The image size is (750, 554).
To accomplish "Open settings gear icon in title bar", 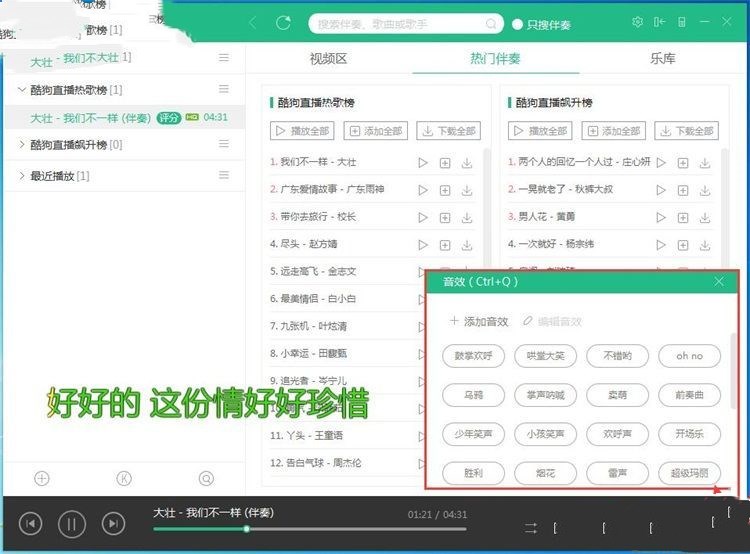I will 637,22.
